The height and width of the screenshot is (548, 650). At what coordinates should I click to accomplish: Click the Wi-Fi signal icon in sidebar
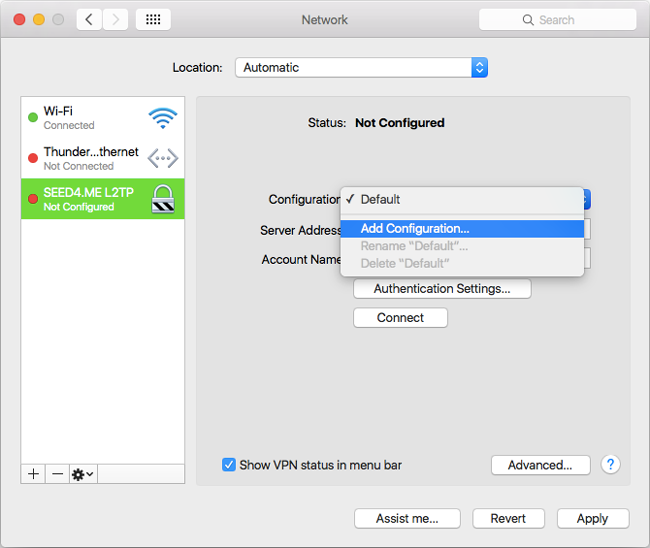point(162,118)
